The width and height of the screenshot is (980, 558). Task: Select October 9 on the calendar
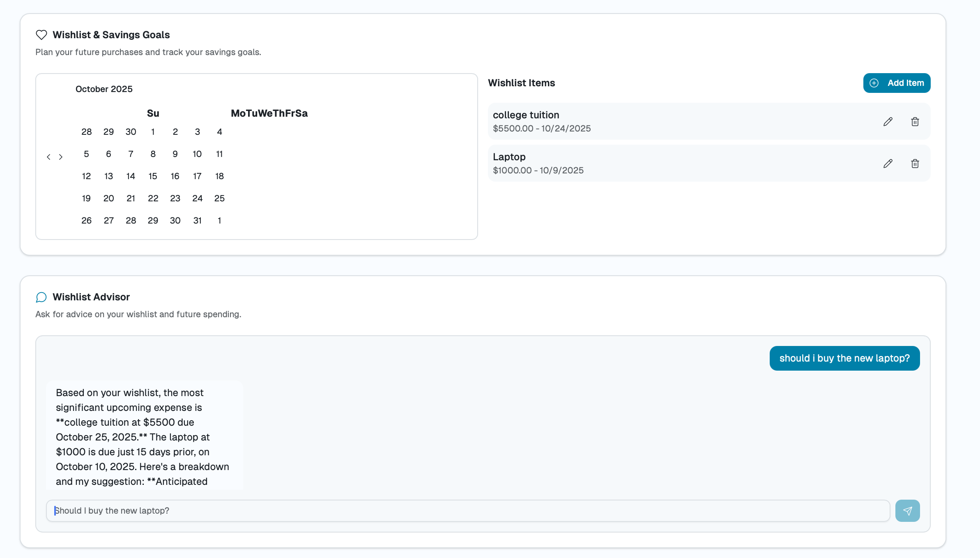click(x=175, y=154)
